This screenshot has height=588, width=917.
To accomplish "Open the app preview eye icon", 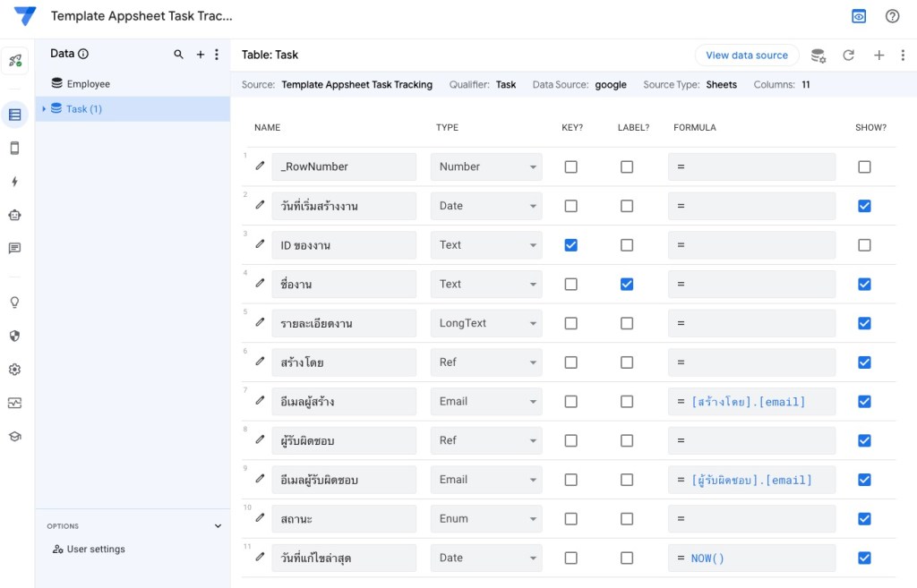I will tap(859, 16).
